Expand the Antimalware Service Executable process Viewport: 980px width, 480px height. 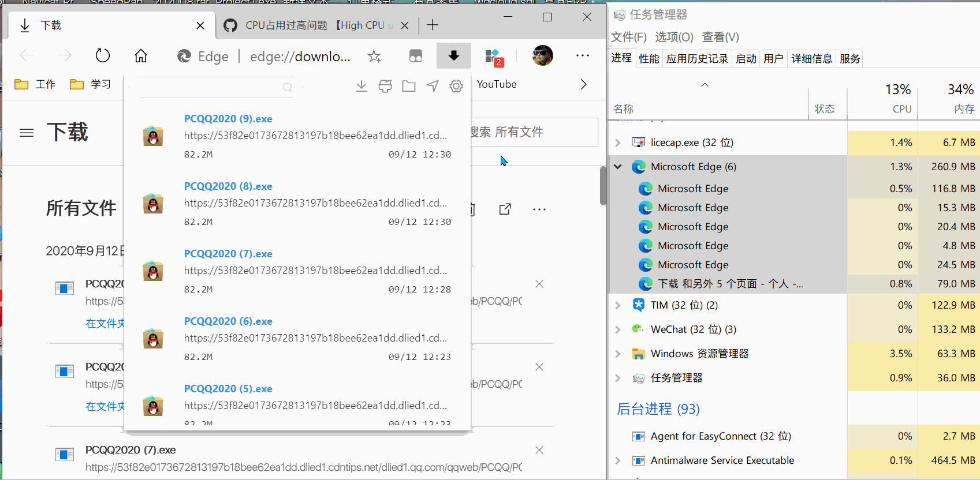(618, 460)
